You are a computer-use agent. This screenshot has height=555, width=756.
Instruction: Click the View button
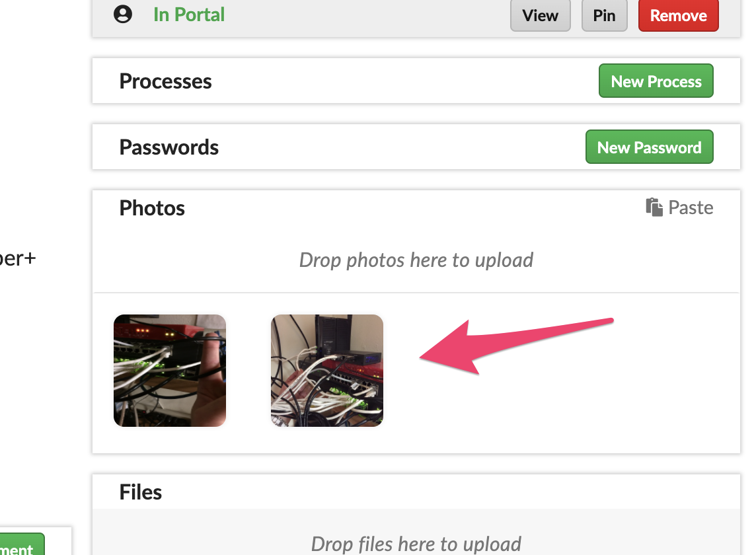(x=540, y=15)
